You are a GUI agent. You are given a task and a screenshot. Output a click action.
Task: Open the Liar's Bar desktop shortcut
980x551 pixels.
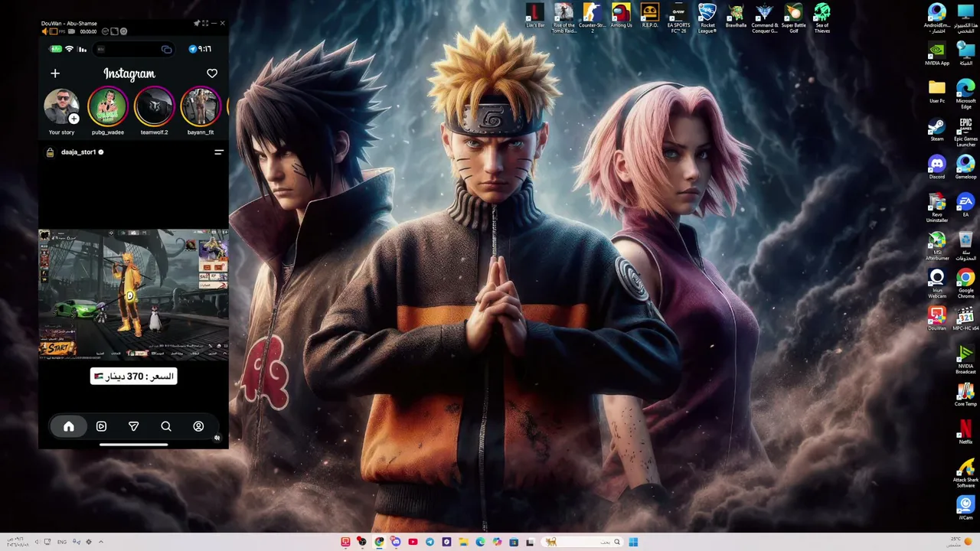click(x=535, y=16)
